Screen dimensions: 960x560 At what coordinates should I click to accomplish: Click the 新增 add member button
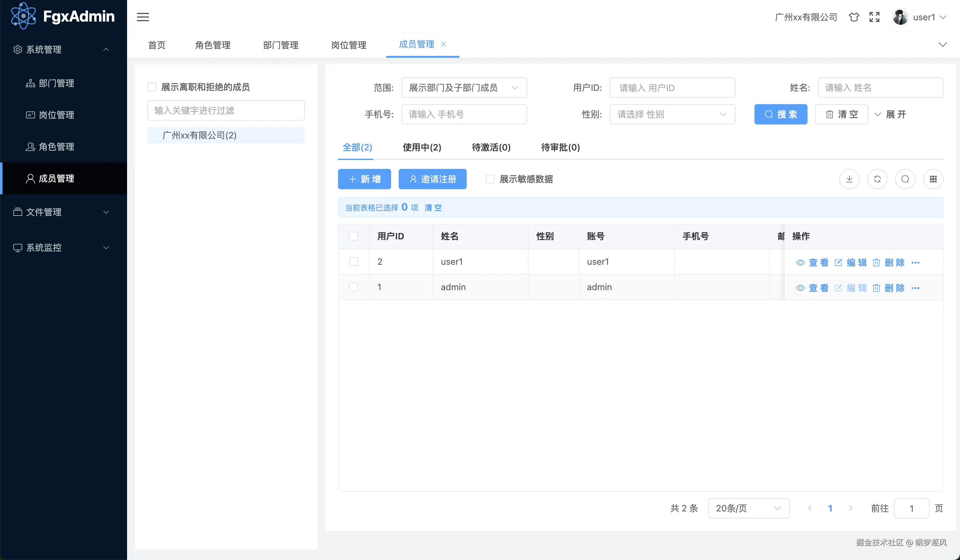(364, 179)
